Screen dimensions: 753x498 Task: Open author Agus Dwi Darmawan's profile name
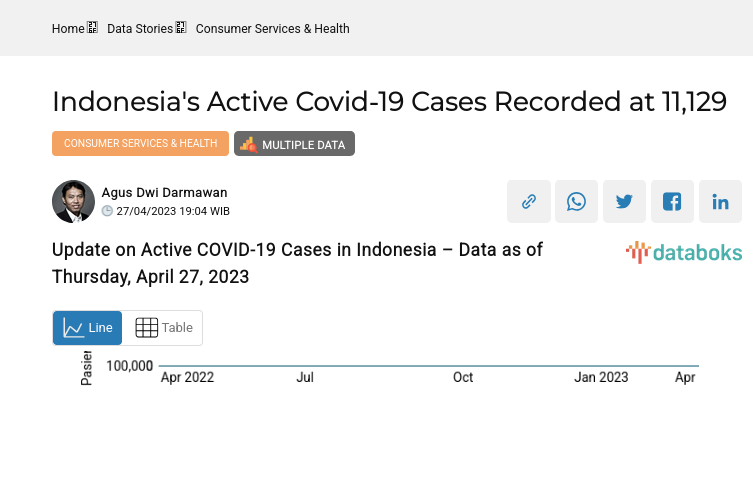click(x=165, y=192)
